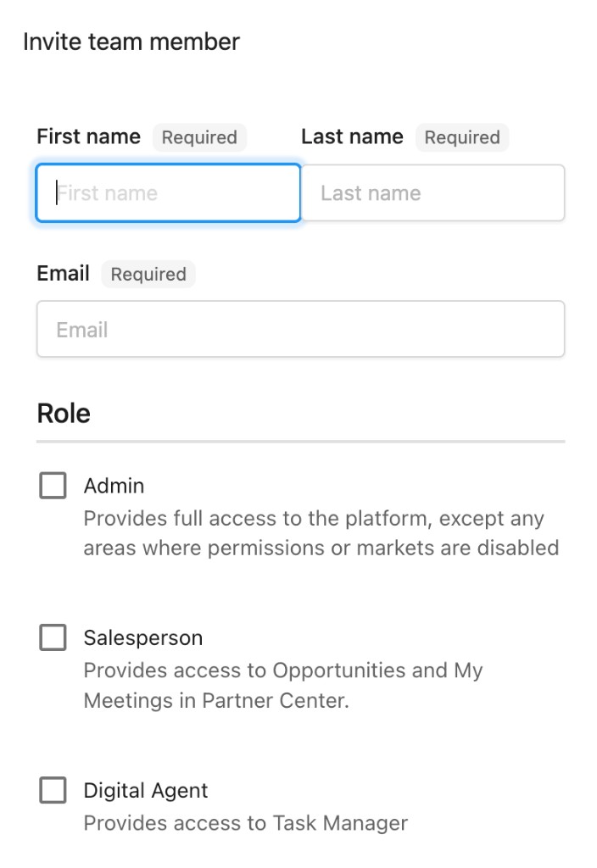The height and width of the screenshot is (868, 597).
Task: Click the Admin full access description
Action: pos(321,533)
